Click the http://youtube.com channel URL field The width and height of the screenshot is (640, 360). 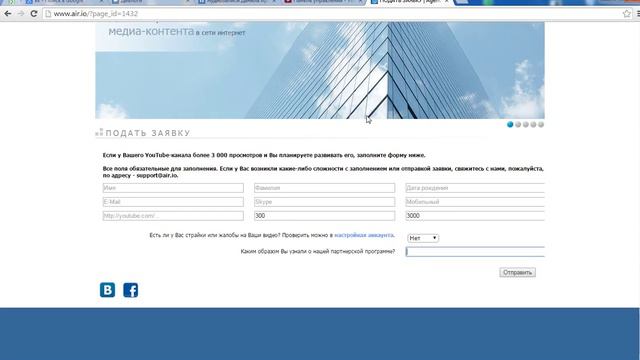point(173,216)
